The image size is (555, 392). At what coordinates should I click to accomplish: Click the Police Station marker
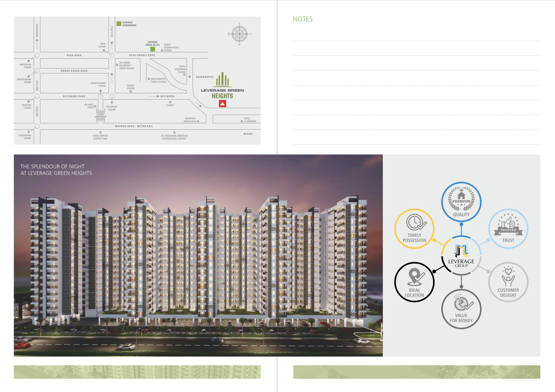pos(131,91)
